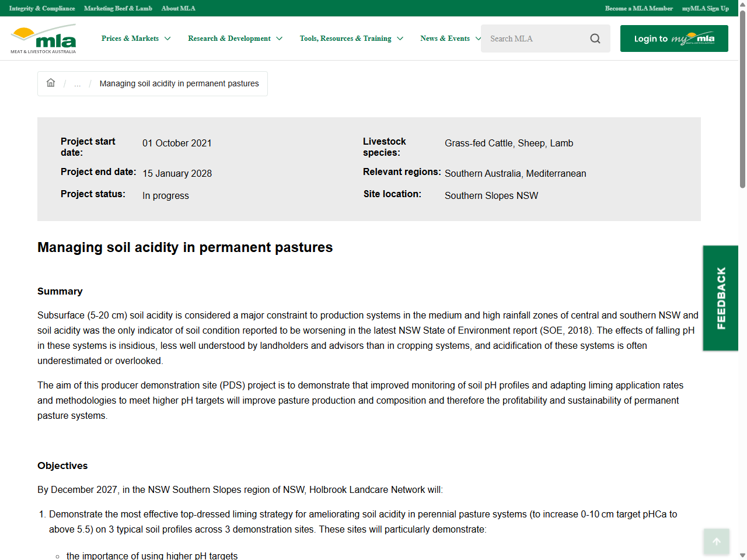Click myMLA Sign Up link
This screenshot has width=747, height=560.
coord(706,8)
